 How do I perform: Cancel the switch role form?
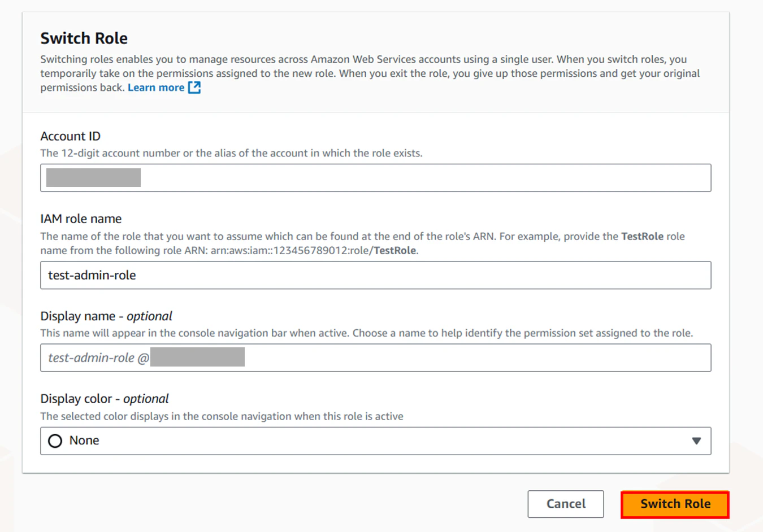[x=566, y=504]
